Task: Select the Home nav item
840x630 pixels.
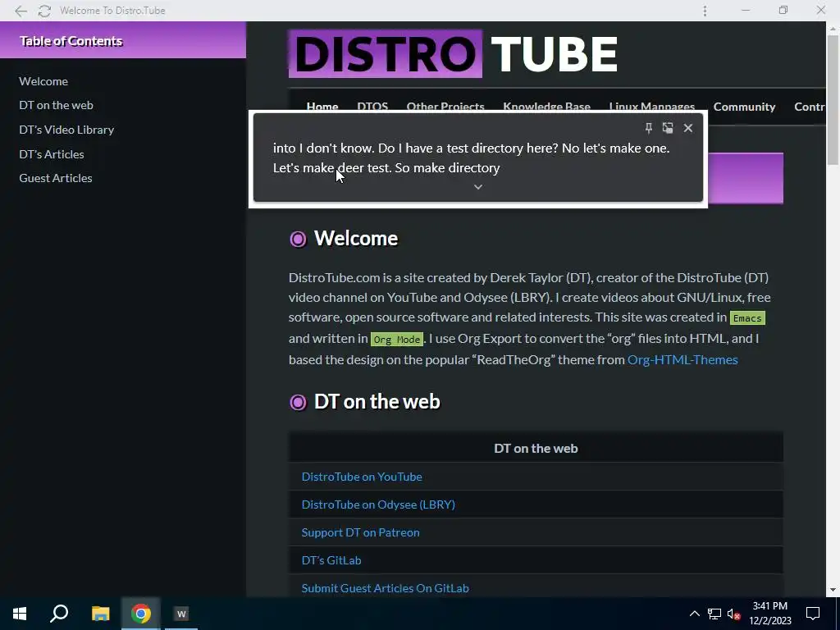Action: (322, 107)
